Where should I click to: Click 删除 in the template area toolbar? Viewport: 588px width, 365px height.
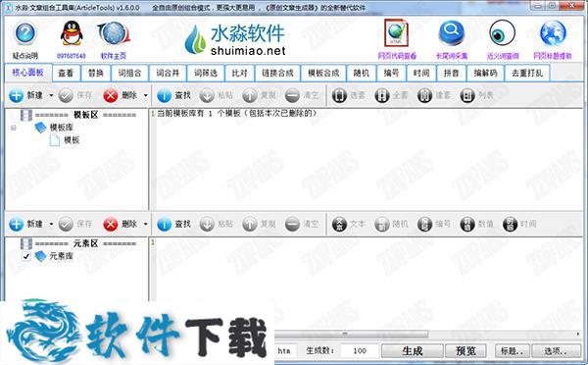coord(121,95)
